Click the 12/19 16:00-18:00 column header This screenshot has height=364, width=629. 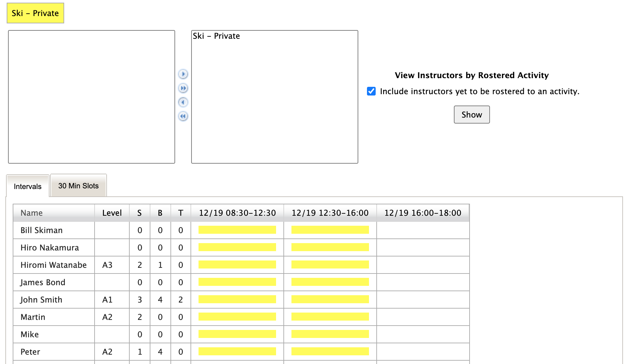tap(423, 213)
